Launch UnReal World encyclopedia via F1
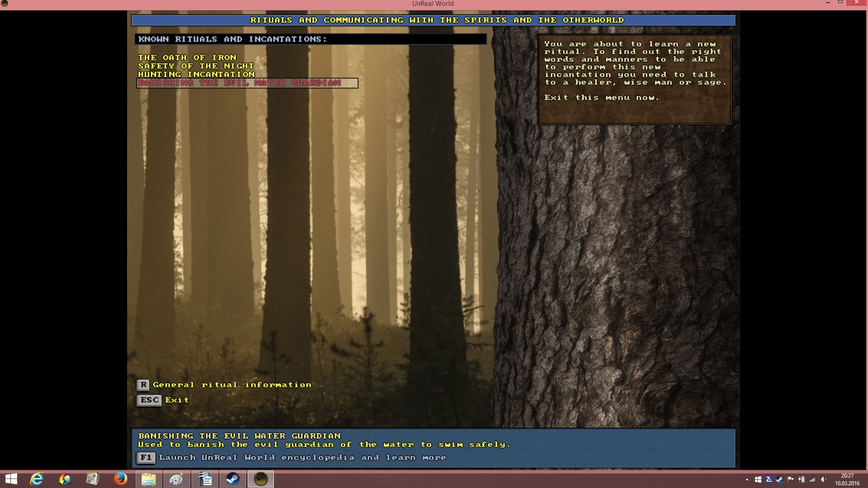Viewport: 868px width, 488px height. point(291,458)
